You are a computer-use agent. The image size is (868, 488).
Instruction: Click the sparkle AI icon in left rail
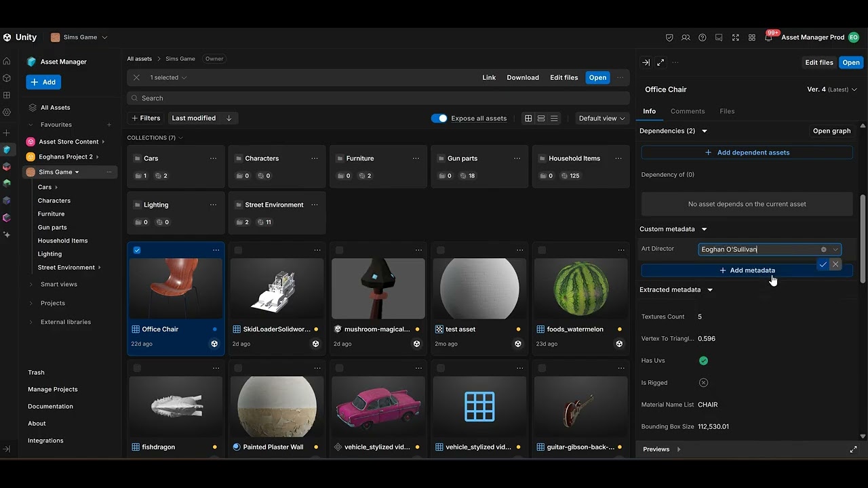coord(7,235)
